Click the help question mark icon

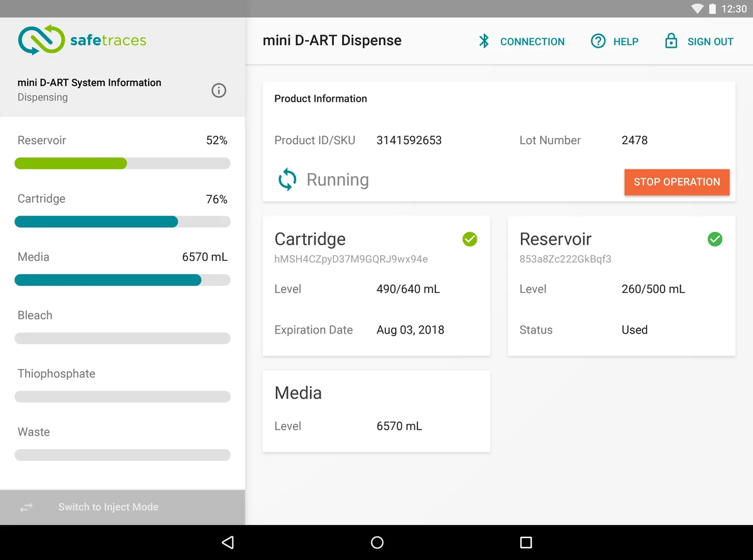click(x=598, y=41)
